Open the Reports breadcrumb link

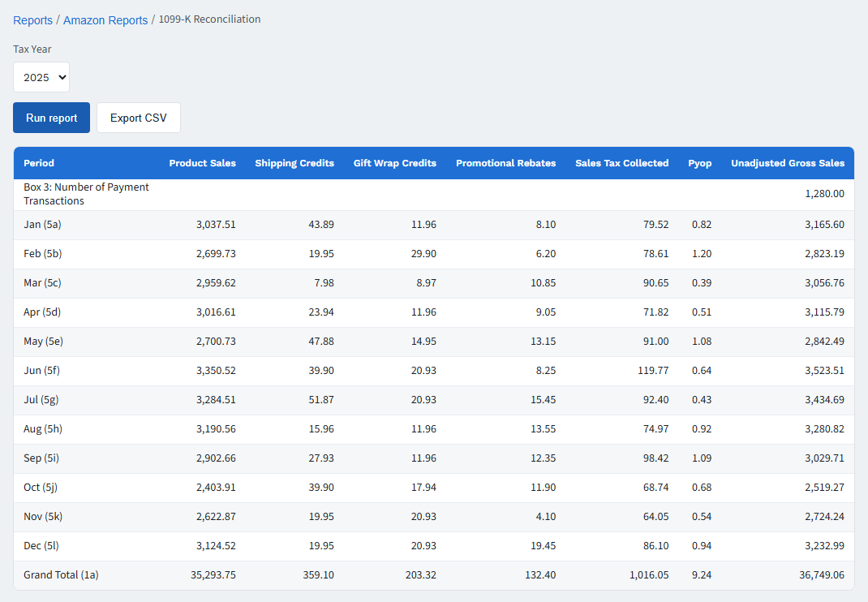pos(32,20)
